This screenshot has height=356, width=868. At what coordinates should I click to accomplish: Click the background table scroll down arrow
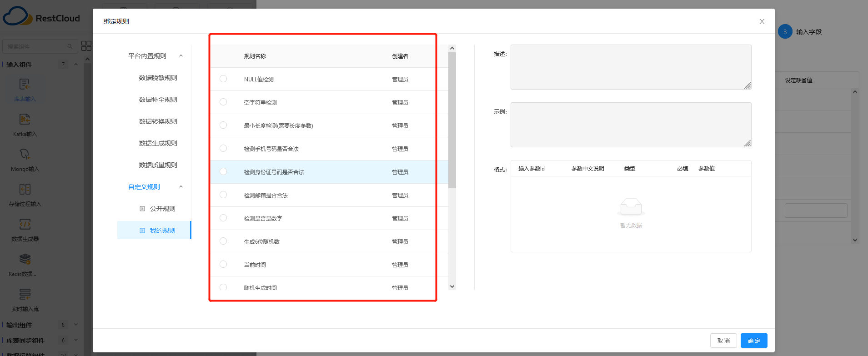(x=855, y=240)
